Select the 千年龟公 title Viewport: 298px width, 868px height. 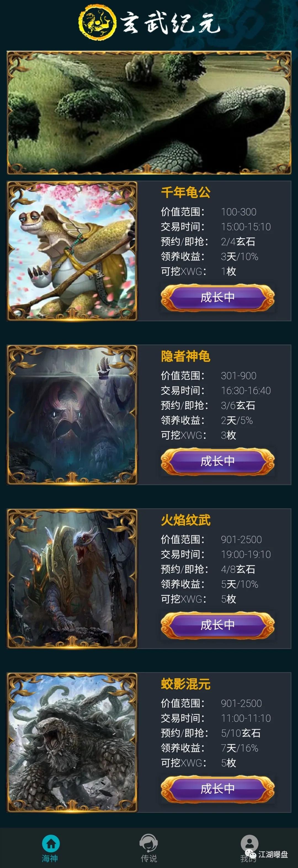[x=186, y=193]
